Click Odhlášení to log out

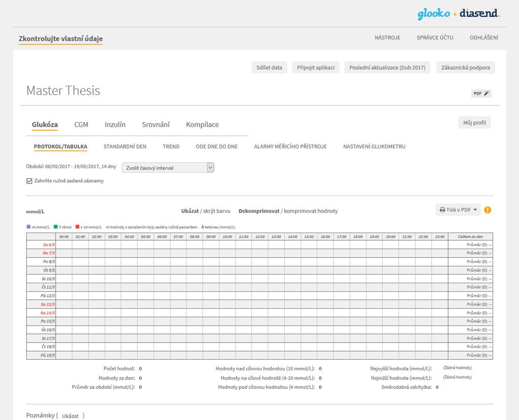coord(484,37)
